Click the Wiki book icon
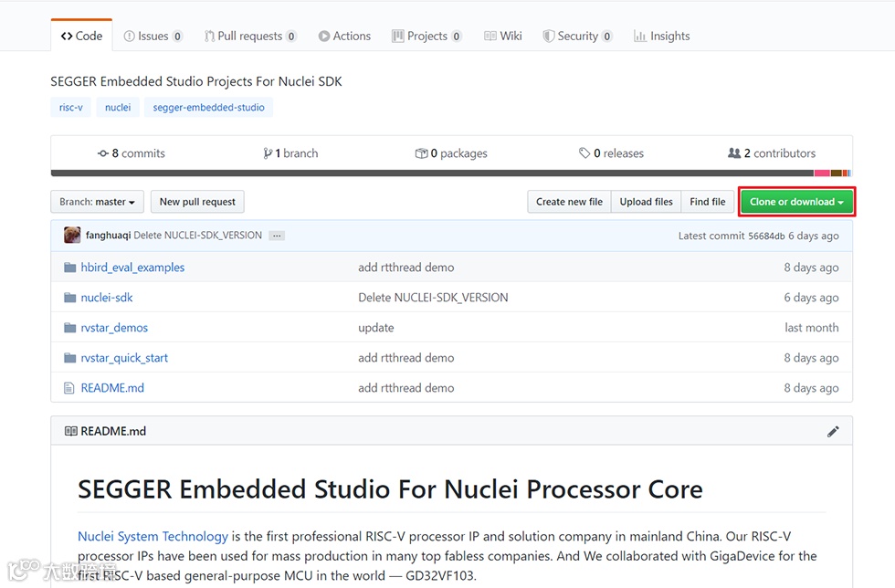895x588 pixels. pyautogui.click(x=490, y=36)
